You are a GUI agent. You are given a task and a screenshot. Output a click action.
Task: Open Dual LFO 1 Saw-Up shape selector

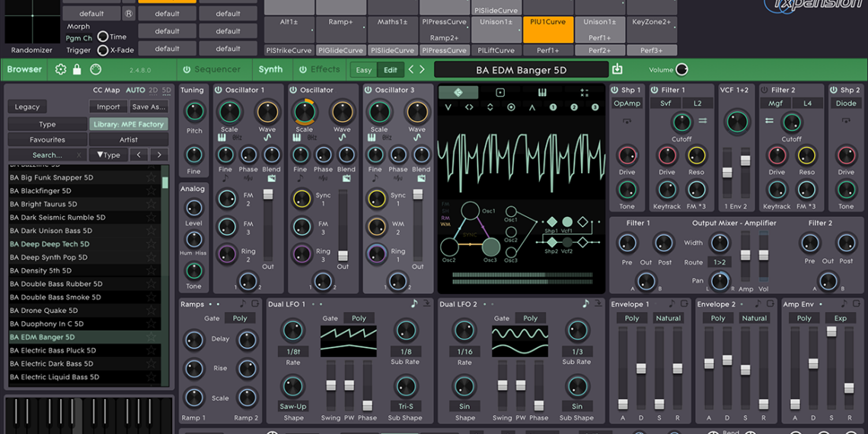point(292,406)
